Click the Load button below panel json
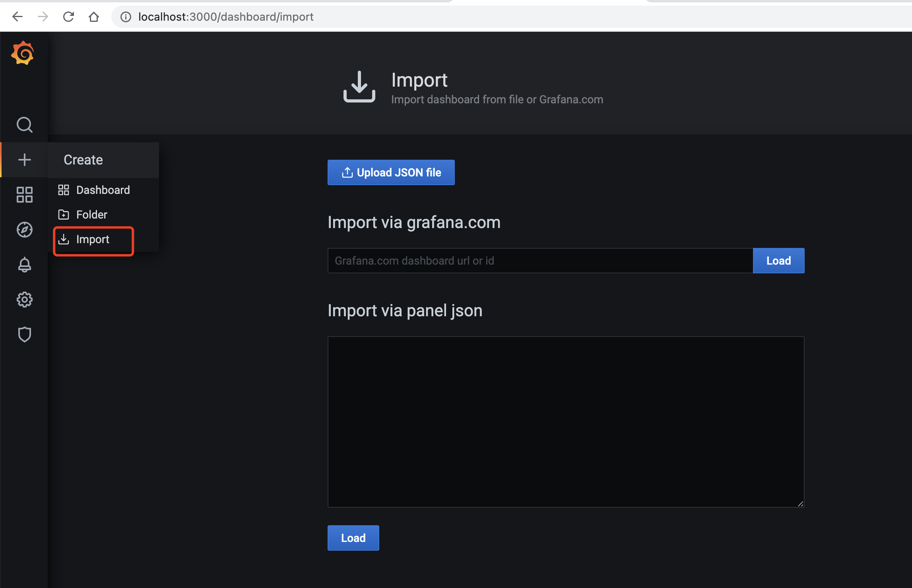This screenshot has height=588, width=912. click(x=353, y=538)
